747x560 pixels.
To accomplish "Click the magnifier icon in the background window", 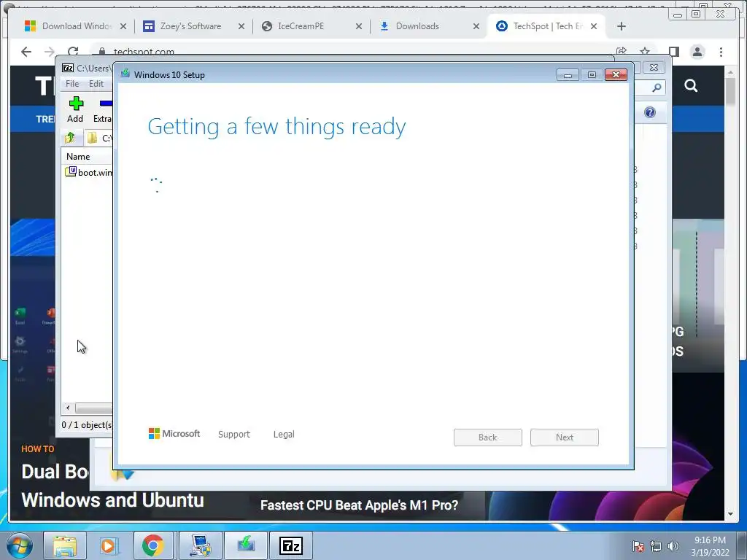I will (657, 87).
